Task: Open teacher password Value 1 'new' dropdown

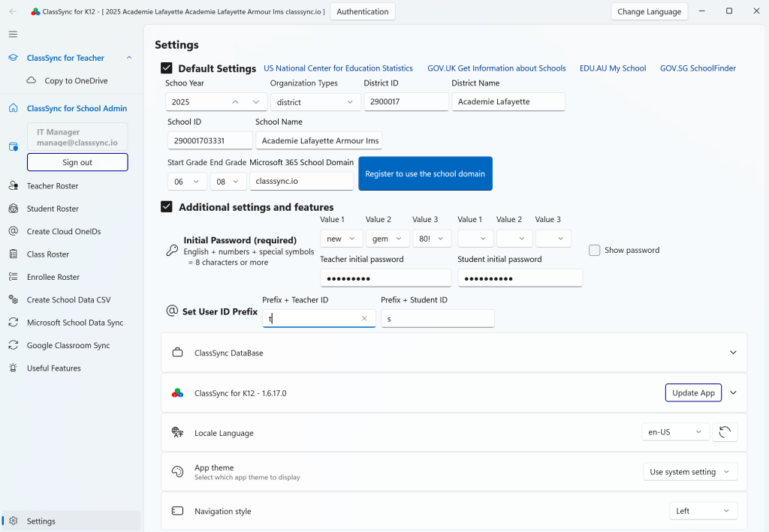Action: (342, 239)
